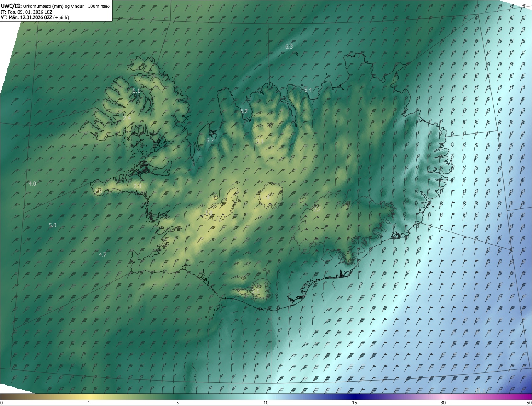
Task: Click the colorbar tick label 1
Action: 89,403
